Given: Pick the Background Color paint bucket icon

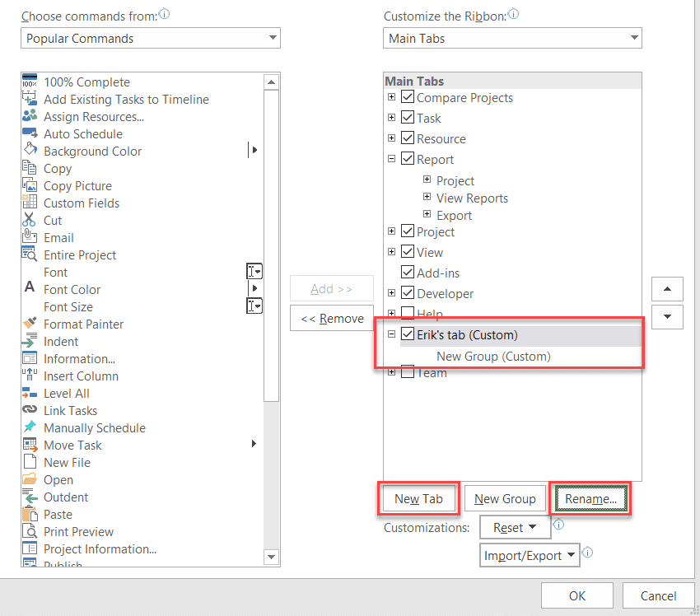Looking at the screenshot, I should (x=30, y=149).
